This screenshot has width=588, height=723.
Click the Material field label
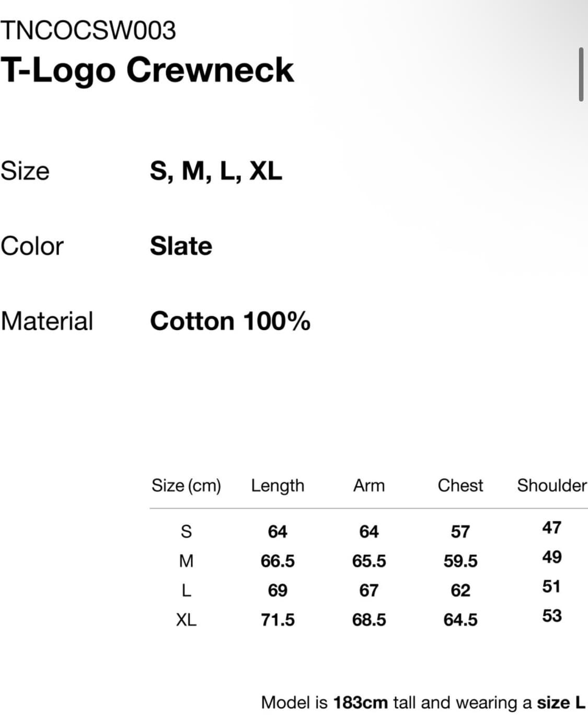click(47, 321)
